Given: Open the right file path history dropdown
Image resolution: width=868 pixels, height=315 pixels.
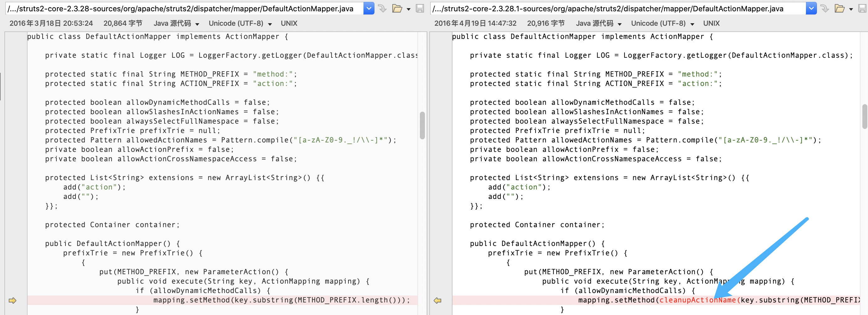Looking at the screenshot, I should coord(811,8).
